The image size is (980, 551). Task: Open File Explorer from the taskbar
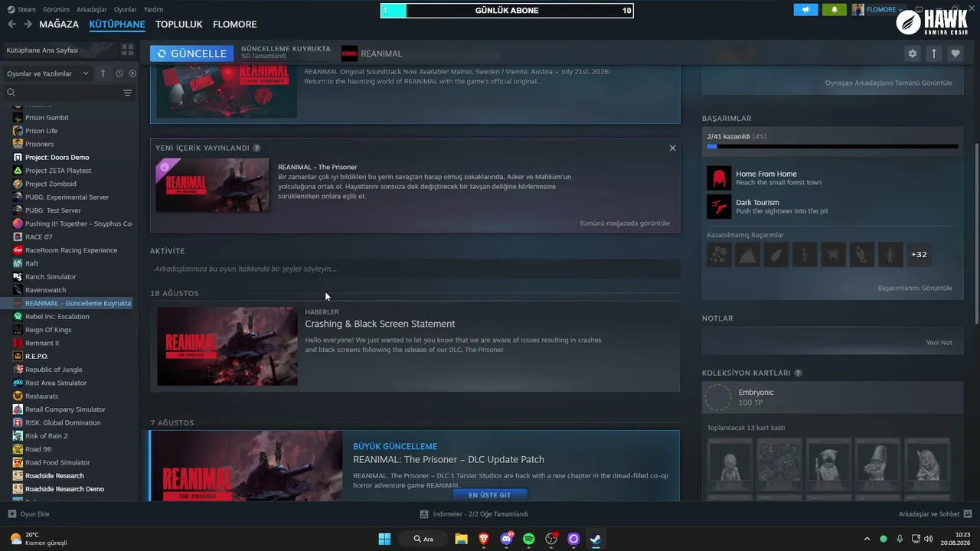(x=461, y=539)
